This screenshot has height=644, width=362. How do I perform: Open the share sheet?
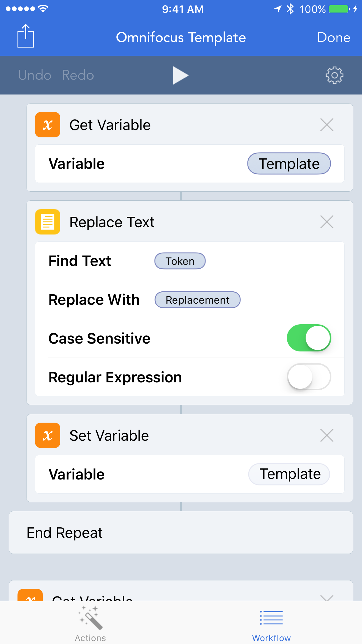pos(26,36)
